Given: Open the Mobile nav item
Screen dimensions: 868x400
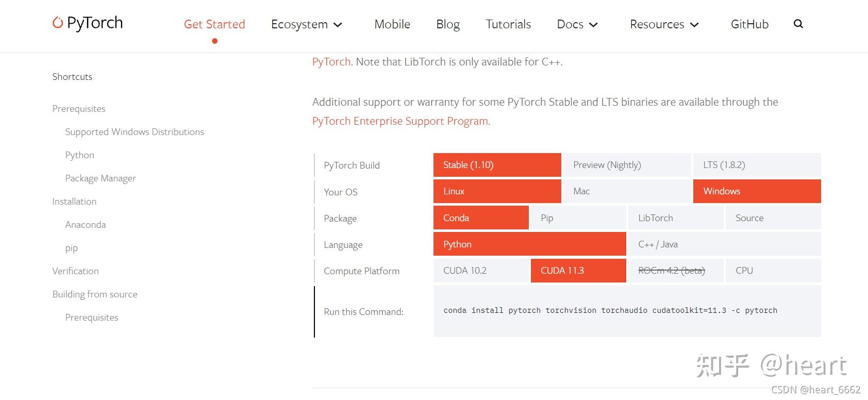Looking at the screenshot, I should point(392,24).
